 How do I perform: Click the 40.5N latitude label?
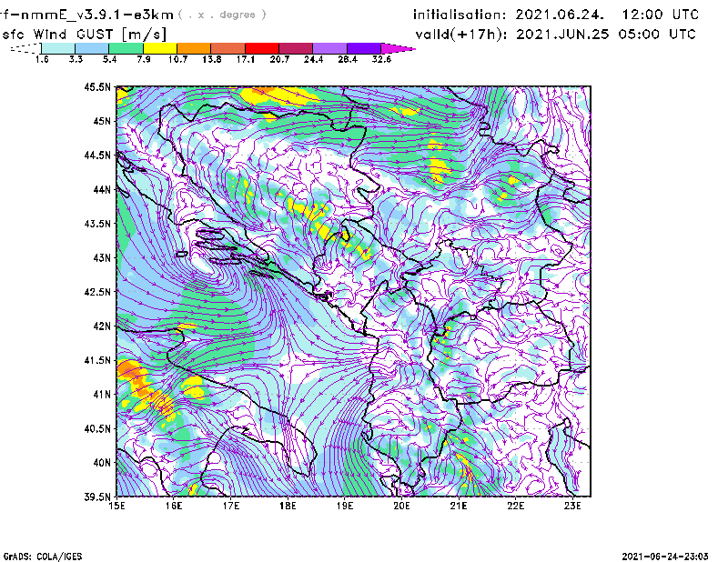[x=97, y=429]
